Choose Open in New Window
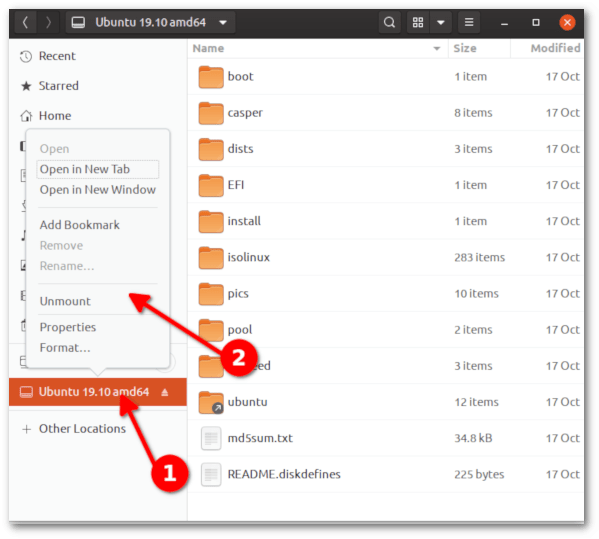Image resolution: width=599 pixels, height=539 pixels. click(x=98, y=190)
